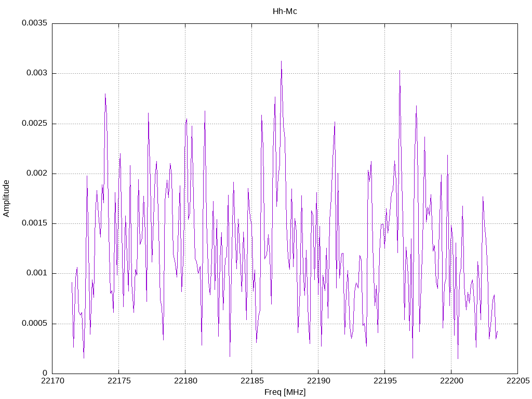Click the x-axis tick label 22205
The width and height of the screenshot is (532, 399).
(518, 381)
